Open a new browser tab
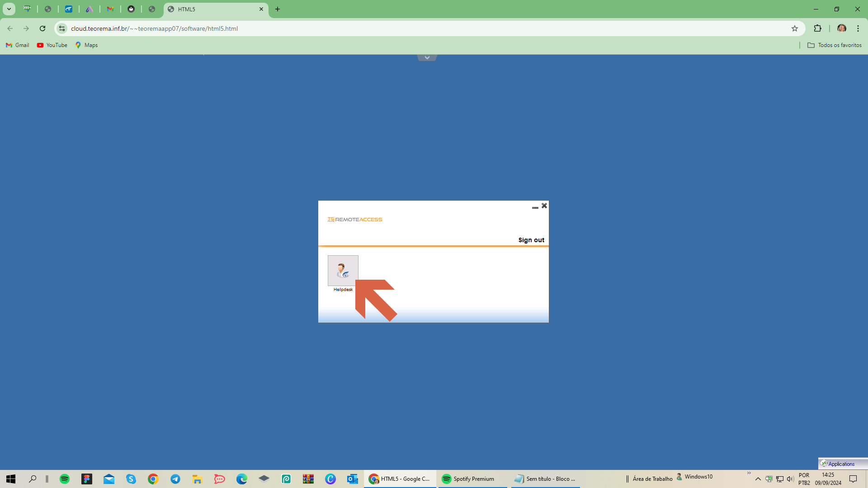868x488 pixels. click(x=278, y=9)
